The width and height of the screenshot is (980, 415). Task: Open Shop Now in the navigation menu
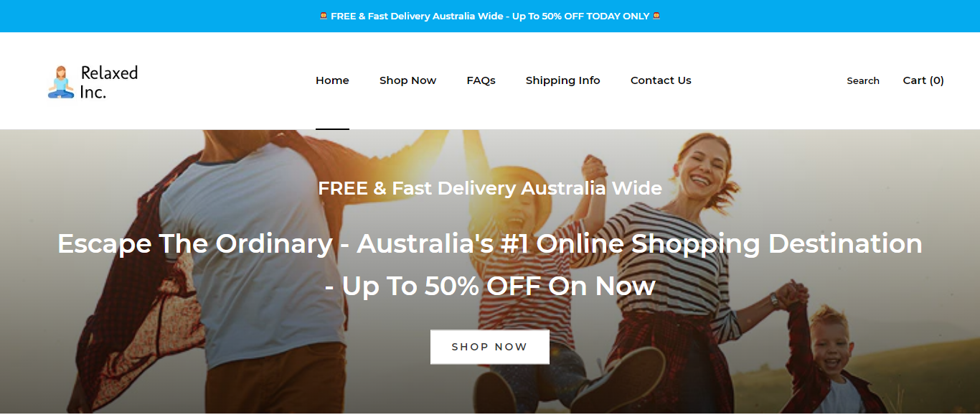click(407, 80)
